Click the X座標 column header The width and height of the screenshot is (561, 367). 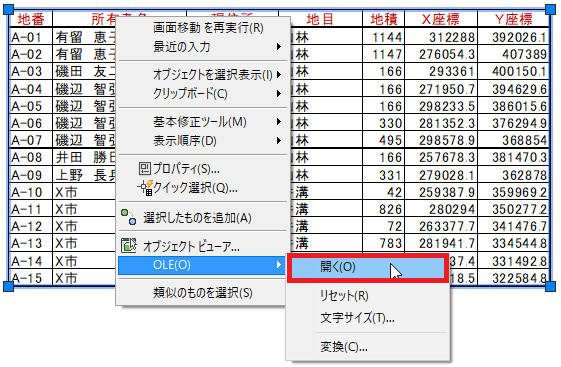point(441,19)
